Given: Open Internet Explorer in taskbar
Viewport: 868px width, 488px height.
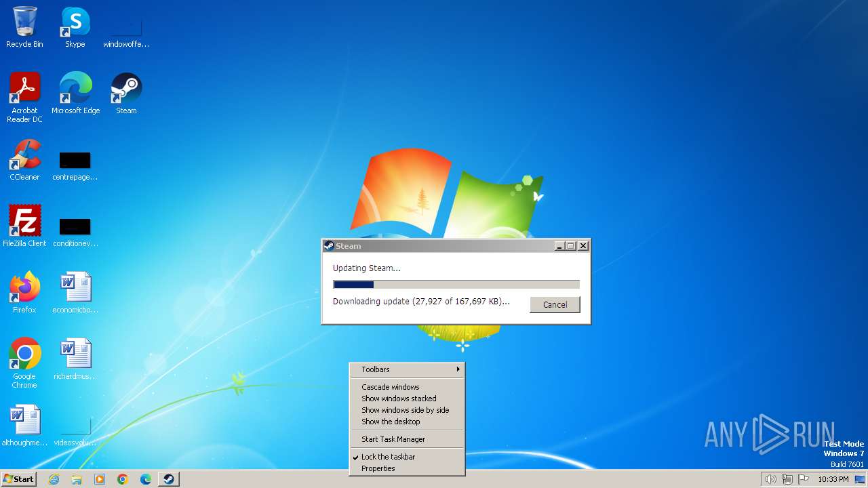Looking at the screenshot, I should point(54,479).
